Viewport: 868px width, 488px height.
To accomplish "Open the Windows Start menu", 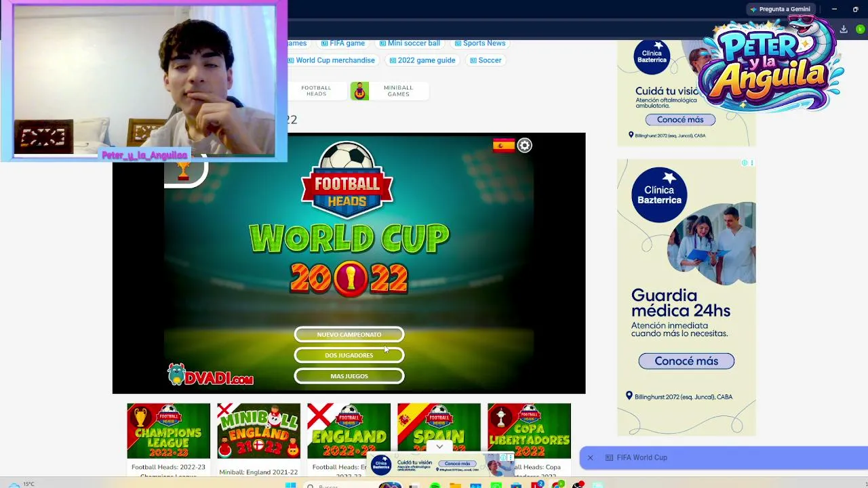I will (290, 485).
